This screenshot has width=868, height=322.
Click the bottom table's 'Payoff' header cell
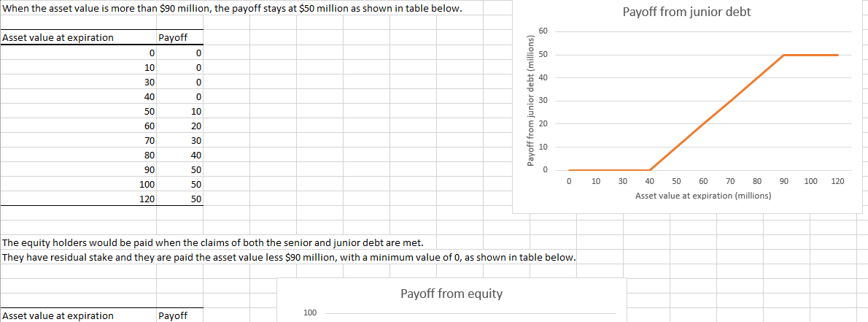pos(172,315)
